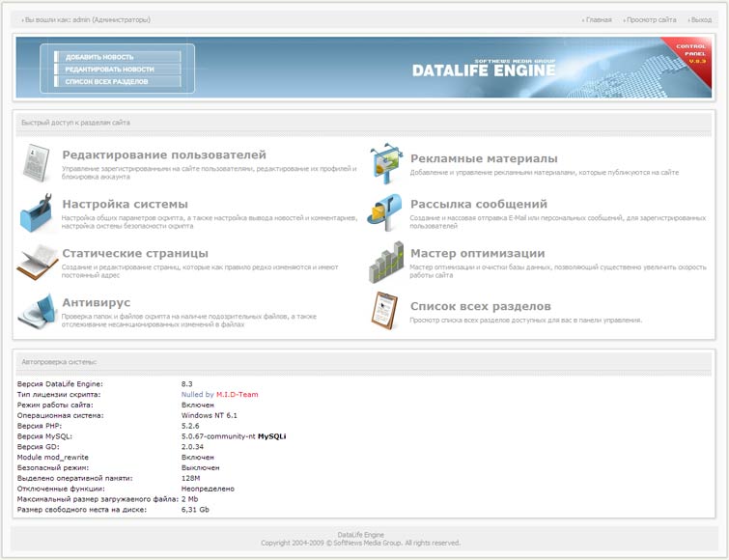Go to Главная in top bar

pyautogui.click(x=599, y=20)
